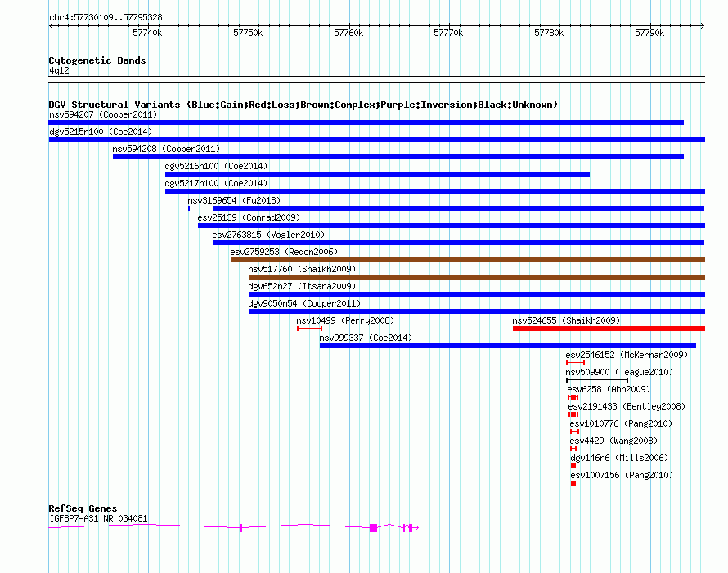The height and width of the screenshot is (573, 728).
Task: Click the DGV Structural Variants track title
Action: coord(303,105)
